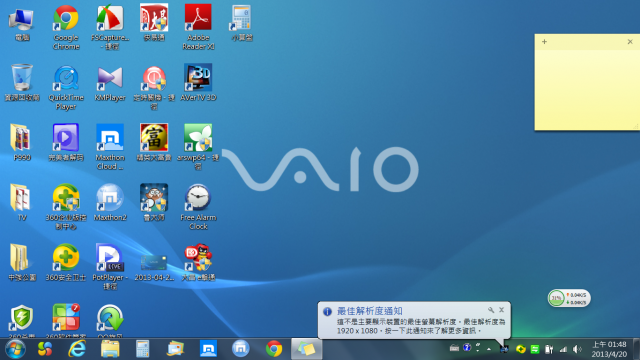Click the resolution notification message text
This screenshot has width=640, height=360.
tap(421, 326)
